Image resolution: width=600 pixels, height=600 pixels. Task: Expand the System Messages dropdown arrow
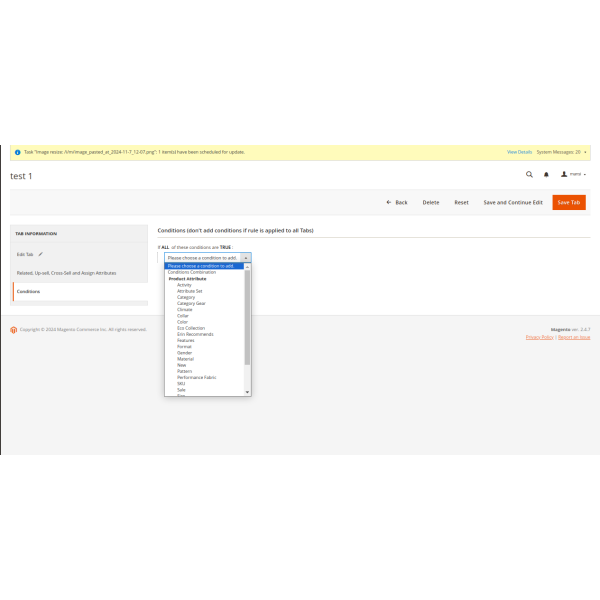pos(585,152)
